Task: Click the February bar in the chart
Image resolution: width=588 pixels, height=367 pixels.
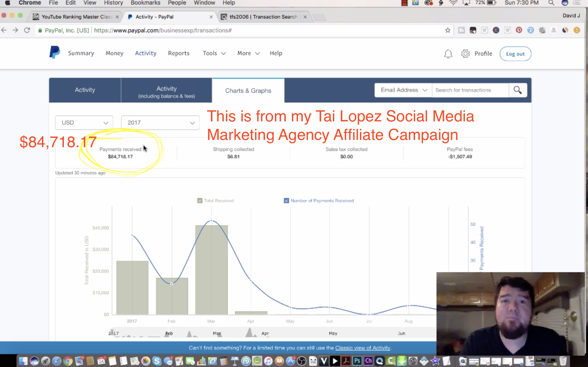Action: 172,296
